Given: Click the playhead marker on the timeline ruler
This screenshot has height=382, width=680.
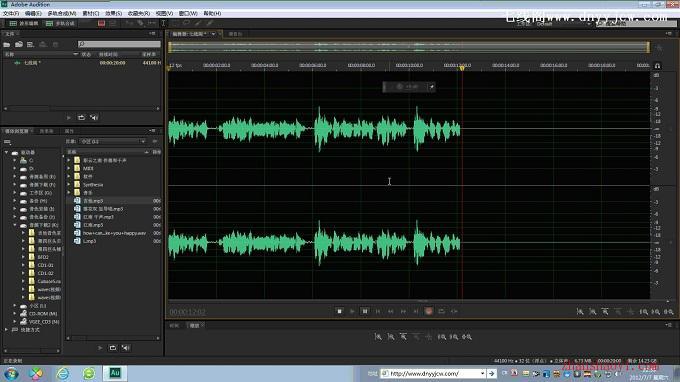Looking at the screenshot, I should click(x=462, y=68).
